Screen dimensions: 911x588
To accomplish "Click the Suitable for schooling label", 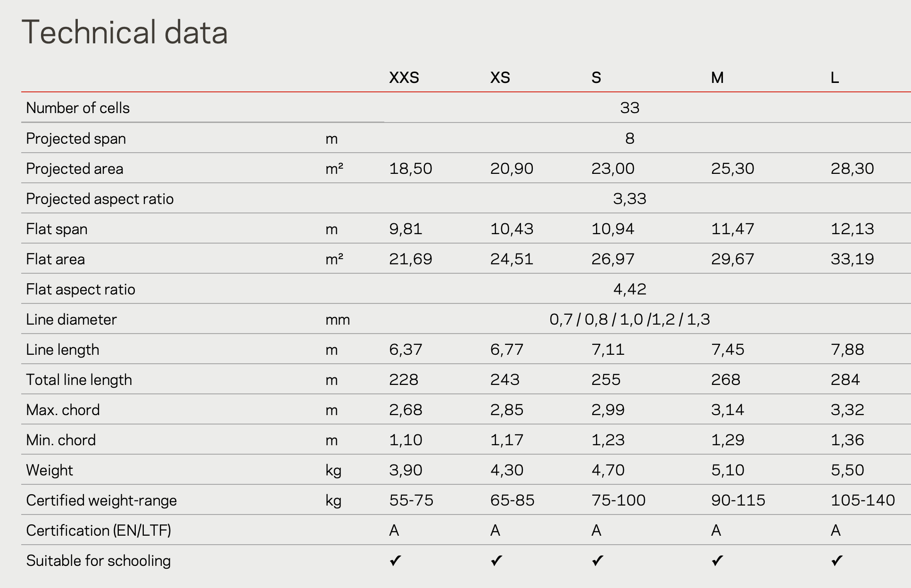I will [99, 561].
